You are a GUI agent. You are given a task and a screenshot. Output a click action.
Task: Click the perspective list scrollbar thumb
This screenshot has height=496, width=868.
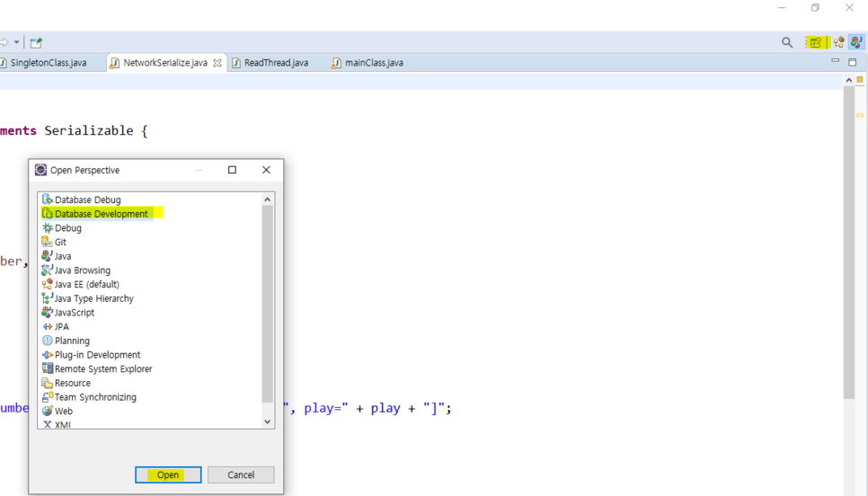[x=268, y=305]
